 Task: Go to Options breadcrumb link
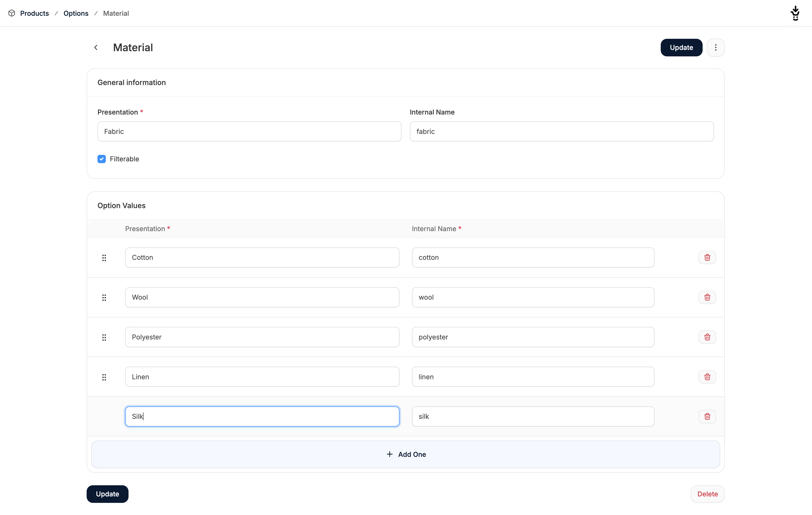[x=76, y=13]
